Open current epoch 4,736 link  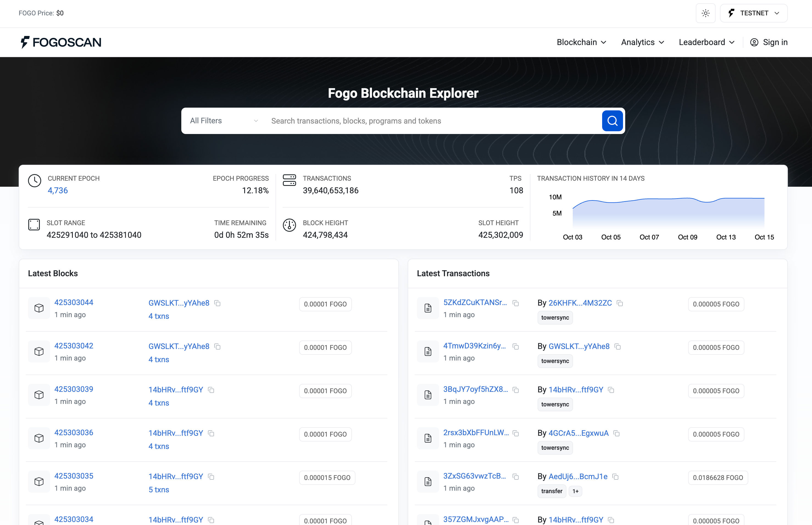(x=58, y=191)
